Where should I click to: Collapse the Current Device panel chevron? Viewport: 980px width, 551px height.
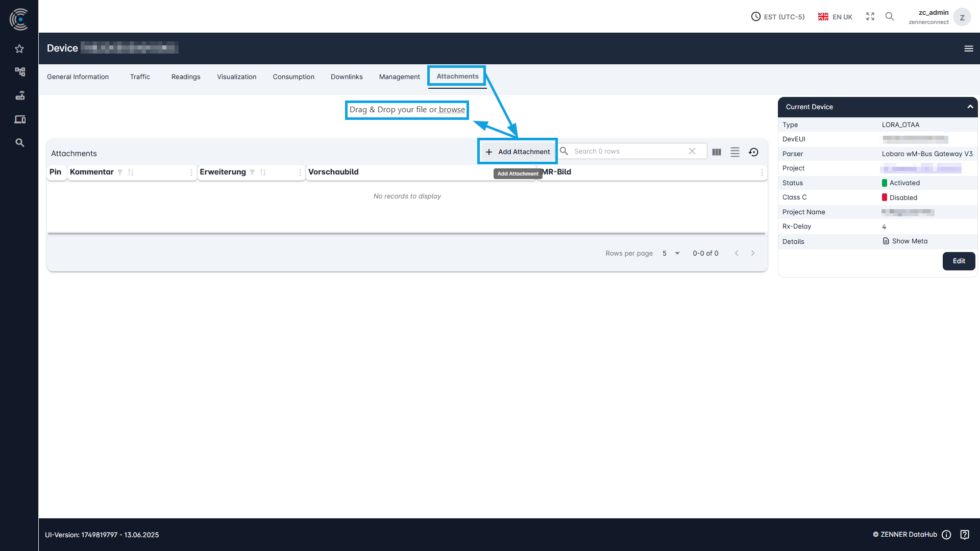[x=970, y=107]
